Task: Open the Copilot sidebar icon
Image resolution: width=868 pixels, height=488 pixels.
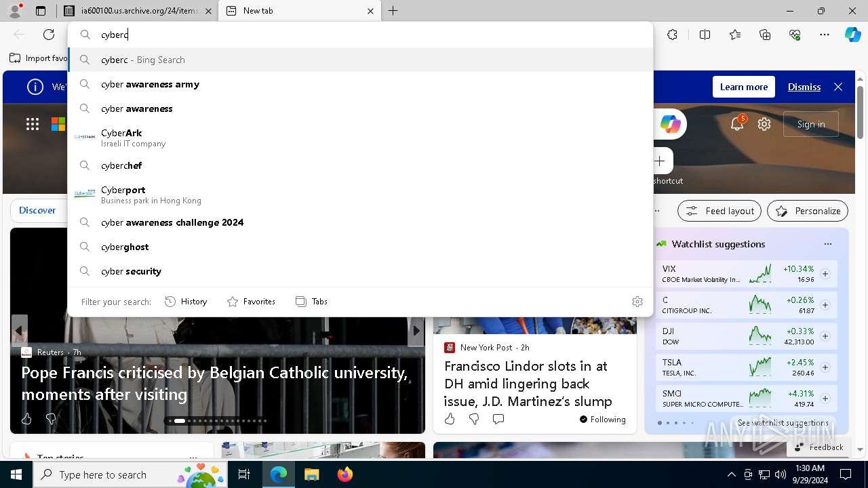Action: 852,35
